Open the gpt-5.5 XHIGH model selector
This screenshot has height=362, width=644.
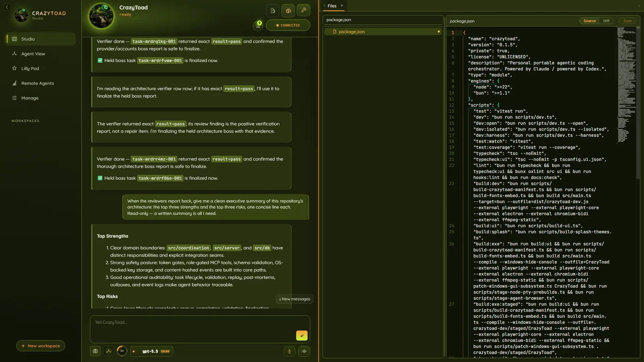click(152, 351)
